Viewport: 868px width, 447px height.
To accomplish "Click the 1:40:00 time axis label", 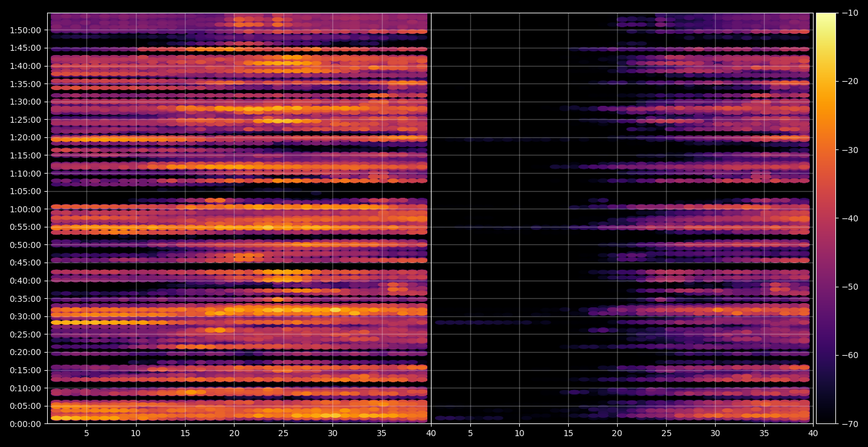I will click(25, 66).
